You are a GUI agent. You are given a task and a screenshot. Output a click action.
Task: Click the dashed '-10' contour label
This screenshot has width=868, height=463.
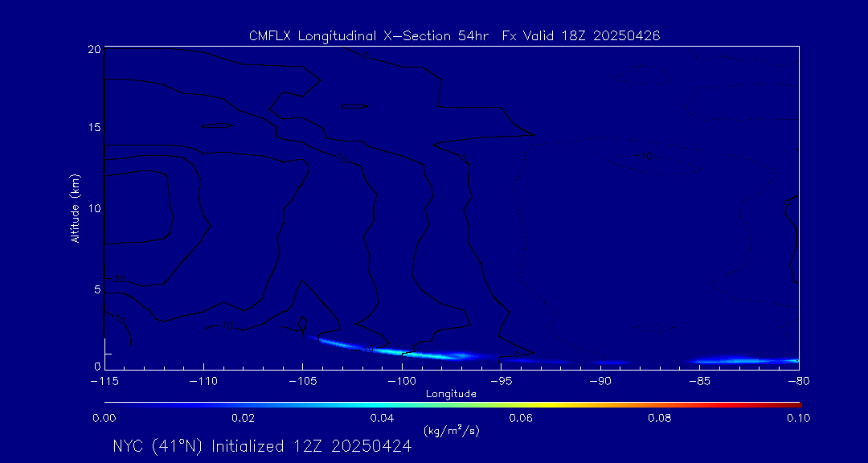coord(643,157)
